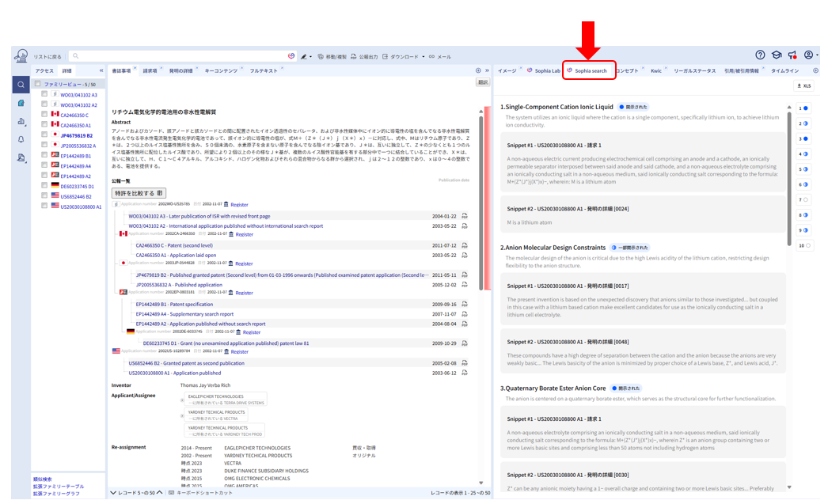The width and height of the screenshot is (828, 504).
Task: Go to next record with up chevron
Action: (159, 492)
